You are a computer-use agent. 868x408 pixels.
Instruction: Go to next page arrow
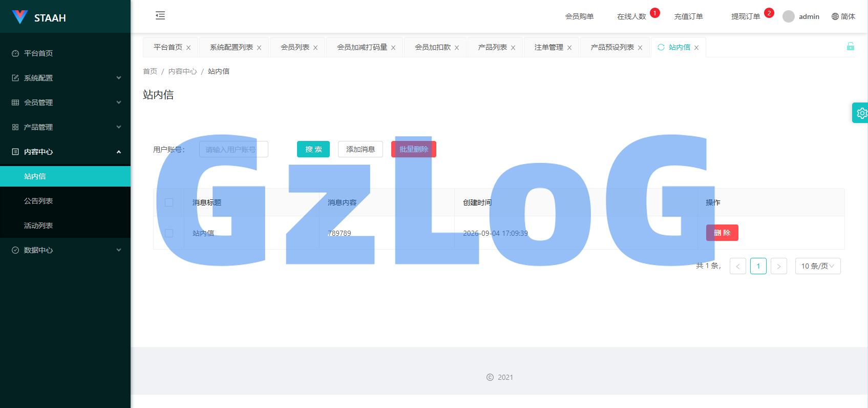(779, 266)
